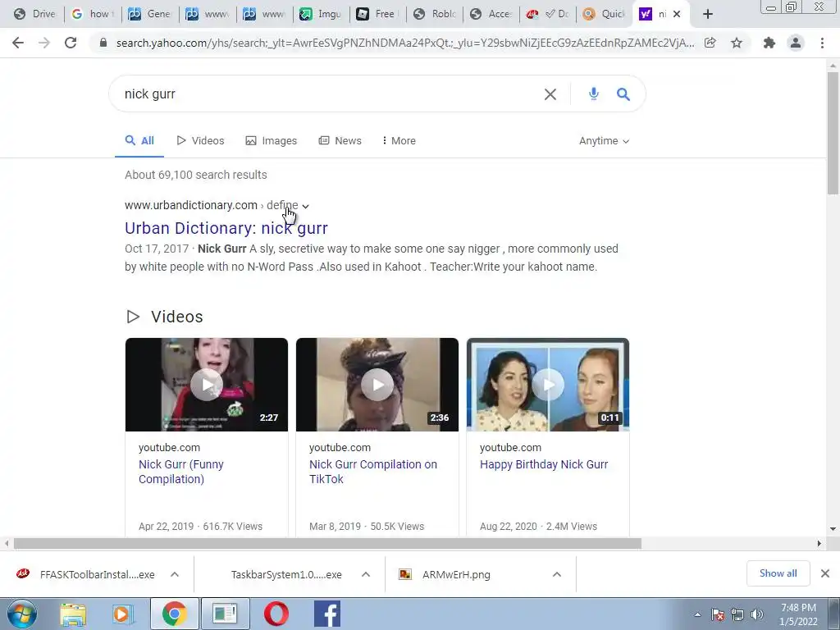This screenshot has width=840, height=630.
Task: Reload the current page
Action: point(71,43)
